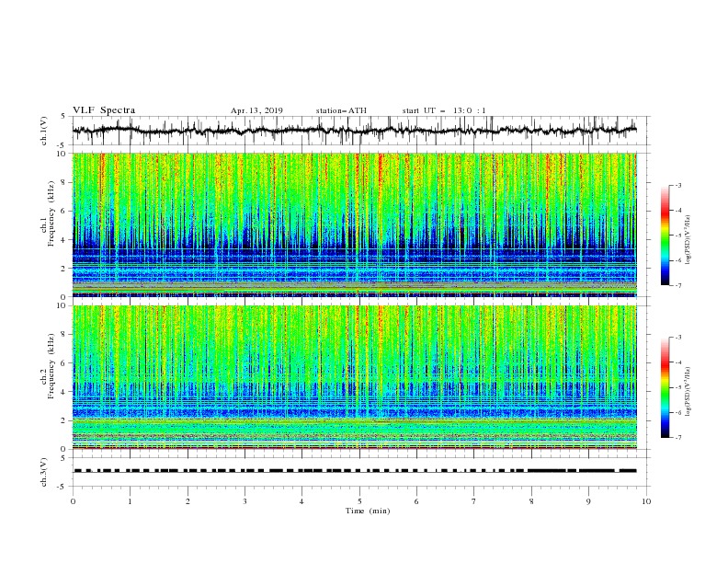
Task: Click the ch.3 black dashed signal trace
Action: pos(354,471)
